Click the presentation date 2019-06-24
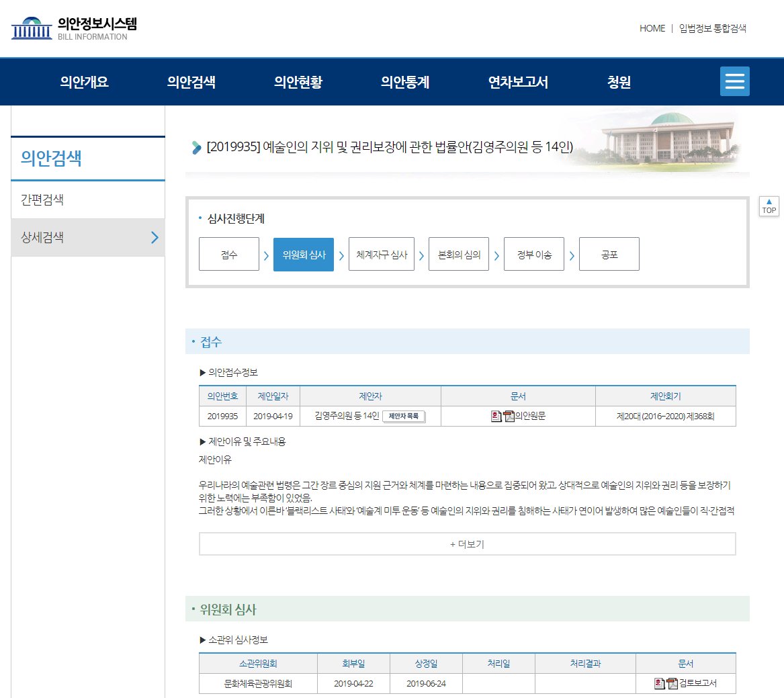 tap(426, 683)
